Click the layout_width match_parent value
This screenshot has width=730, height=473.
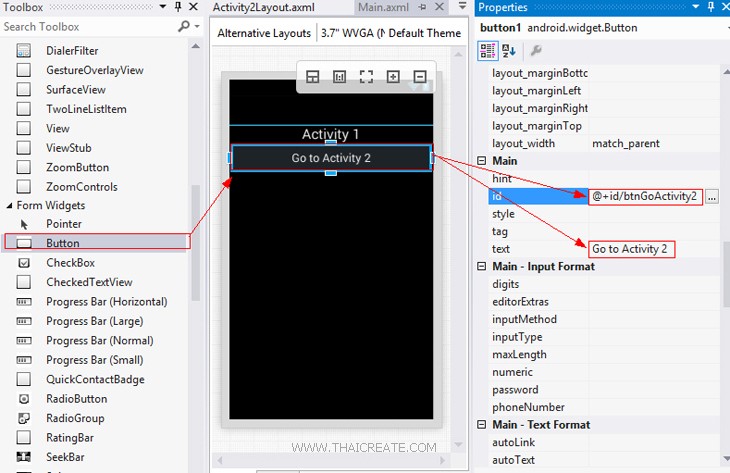click(626, 143)
